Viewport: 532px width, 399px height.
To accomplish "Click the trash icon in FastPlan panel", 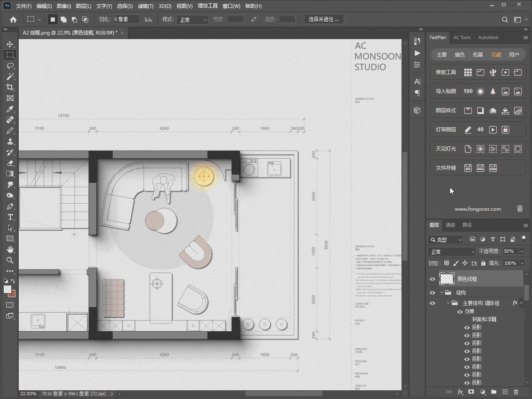I will click(520, 209).
